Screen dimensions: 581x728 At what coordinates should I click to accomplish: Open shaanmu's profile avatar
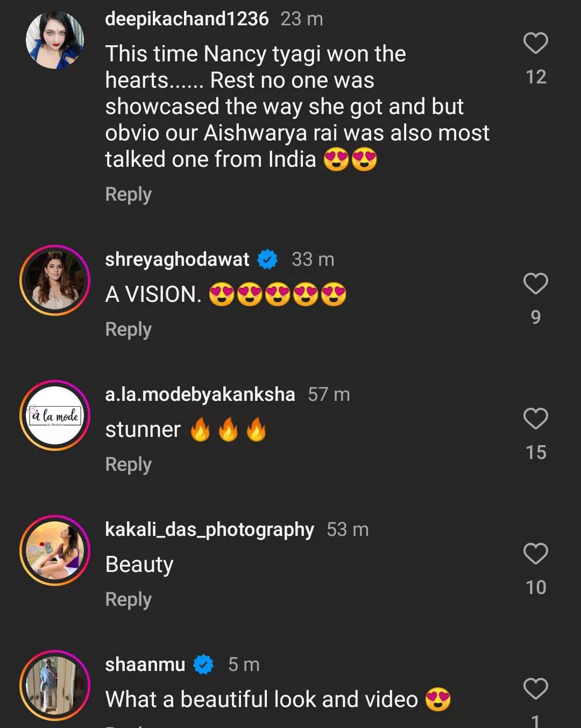point(55,685)
